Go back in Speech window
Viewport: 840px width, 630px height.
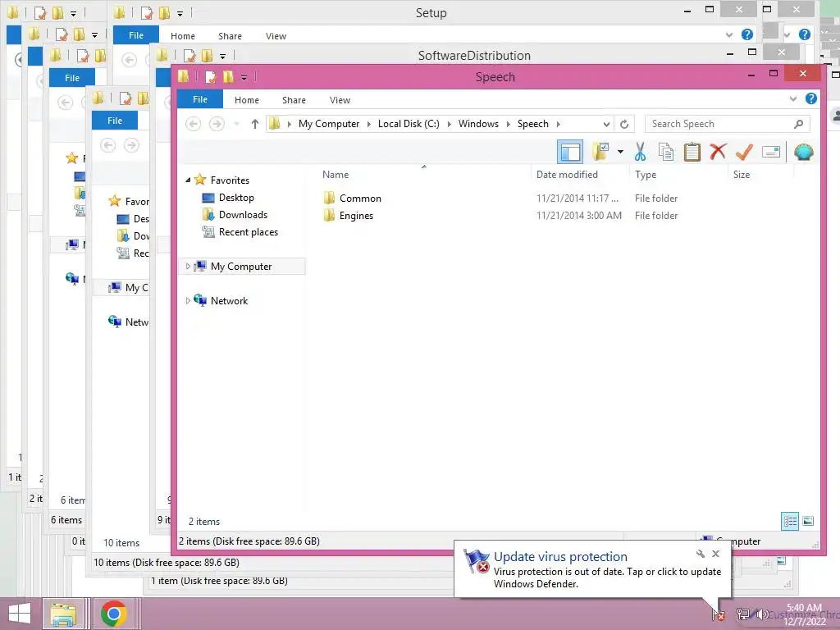point(194,124)
